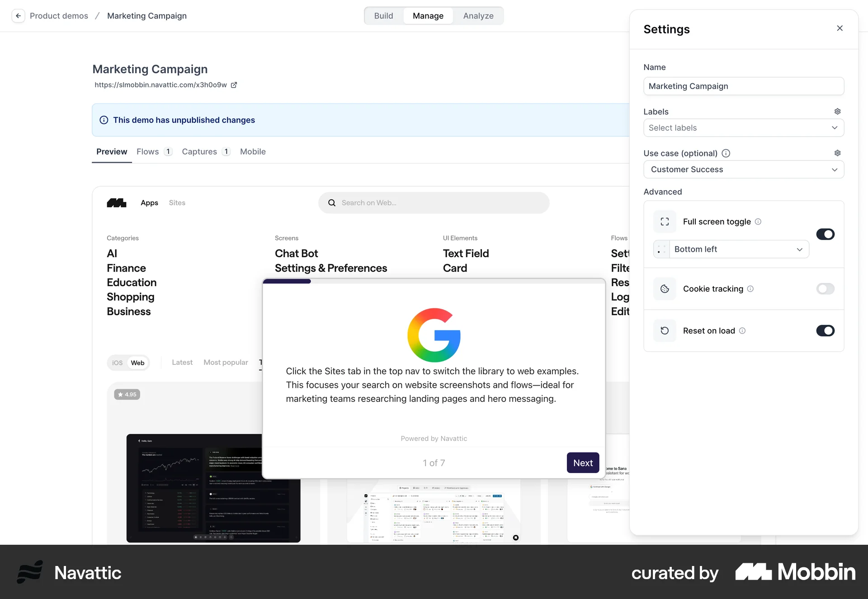Image resolution: width=868 pixels, height=599 pixels.
Task: Enable Cookie tracking
Action: pyautogui.click(x=826, y=289)
